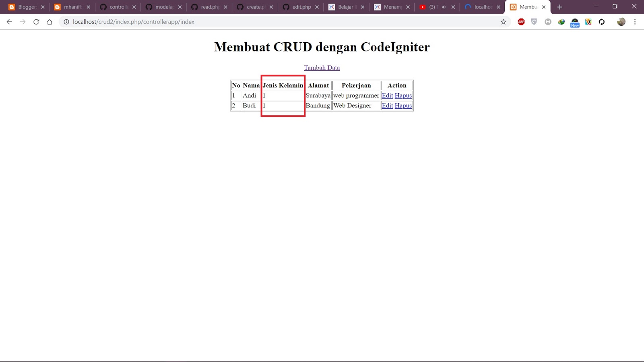The image size is (644, 362).
Task: Switch to the localhost tab
Action: tap(481, 7)
